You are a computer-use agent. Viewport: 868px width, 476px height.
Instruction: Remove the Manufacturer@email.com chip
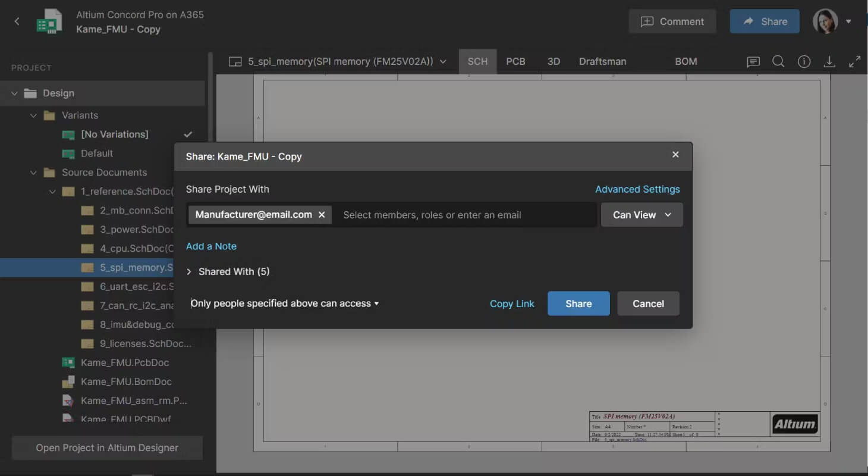(x=322, y=215)
